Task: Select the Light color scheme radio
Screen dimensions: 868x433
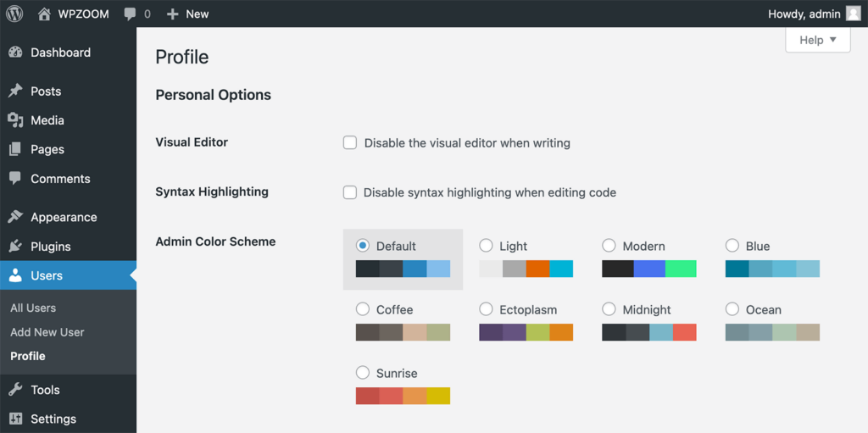Action: pyautogui.click(x=486, y=245)
